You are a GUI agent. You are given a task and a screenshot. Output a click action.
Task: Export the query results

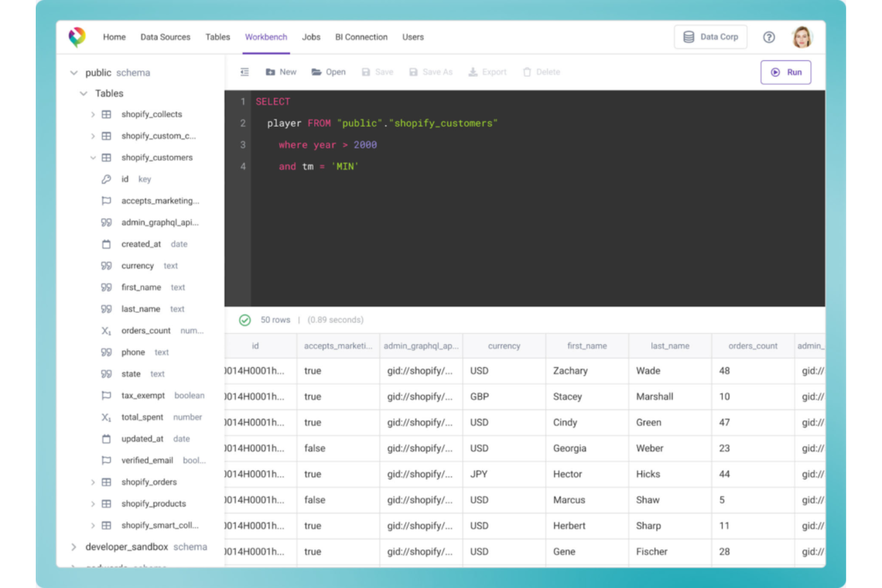[x=487, y=72]
